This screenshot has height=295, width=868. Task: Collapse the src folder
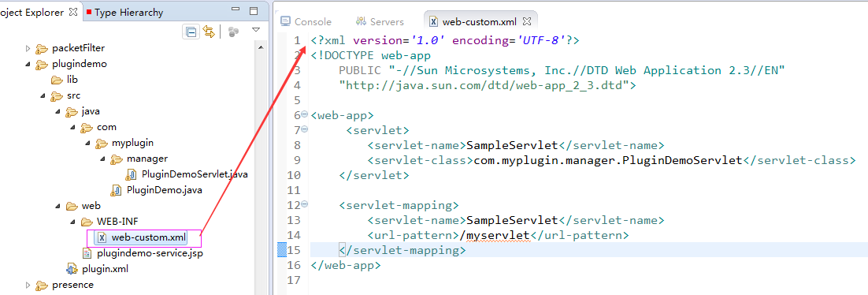tap(43, 96)
